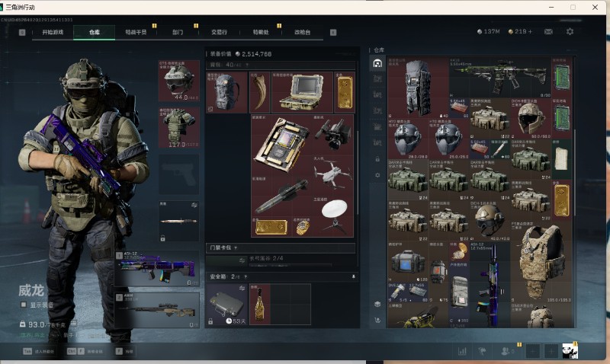Select the gold bar in stash
This screenshot has width=610, height=364.
point(562,200)
